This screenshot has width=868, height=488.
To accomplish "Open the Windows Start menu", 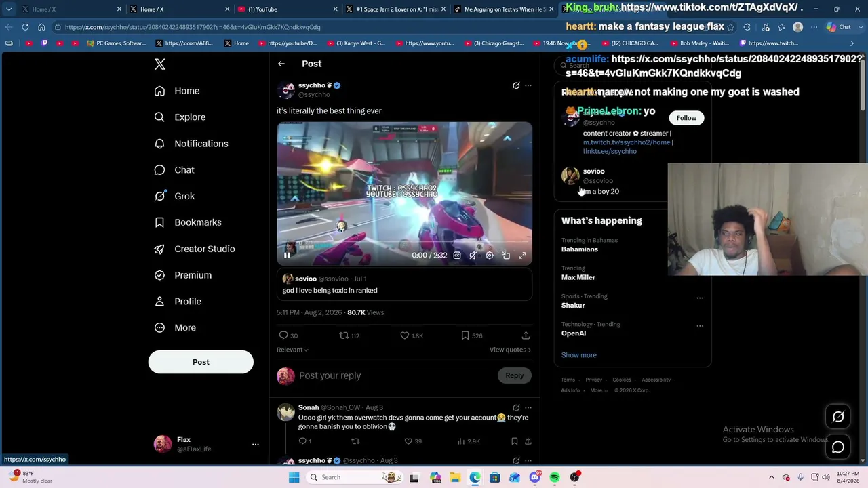I will coord(294,477).
